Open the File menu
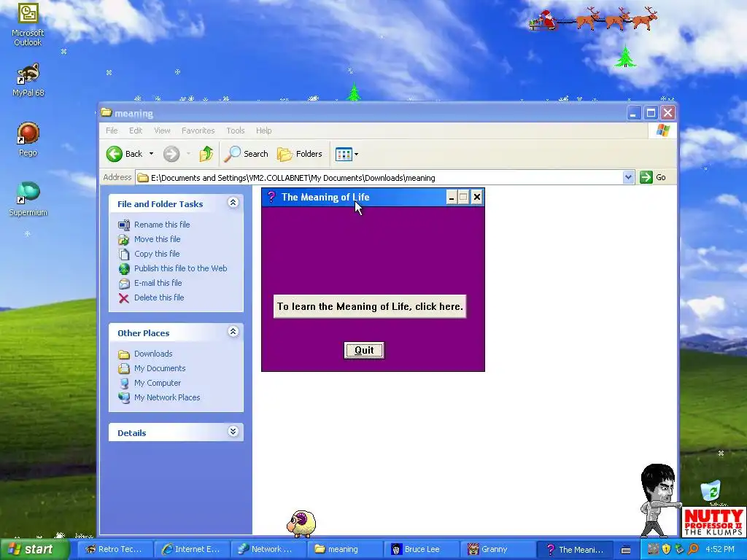The height and width of the screenshot is (560, 747). [x=112, y=131]
